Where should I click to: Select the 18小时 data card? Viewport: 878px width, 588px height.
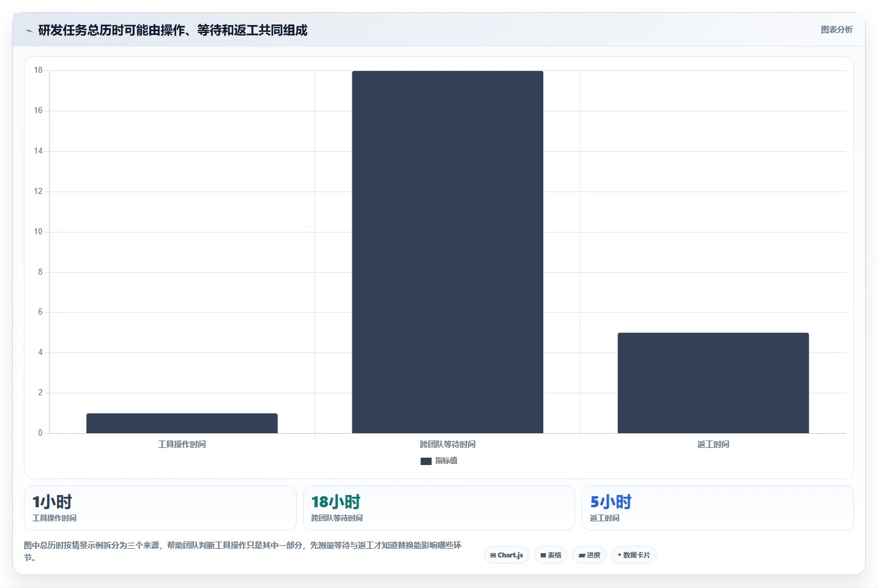tap(439, 508)
